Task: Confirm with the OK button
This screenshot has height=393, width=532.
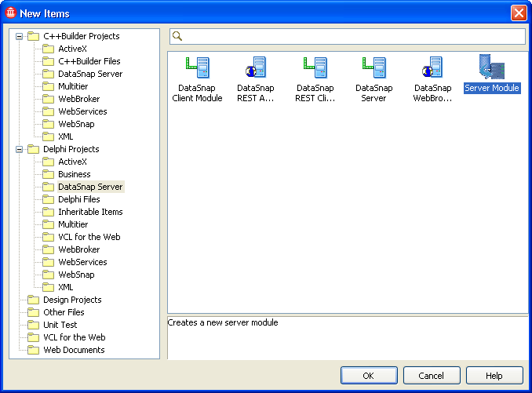Action: click(369, 376)
